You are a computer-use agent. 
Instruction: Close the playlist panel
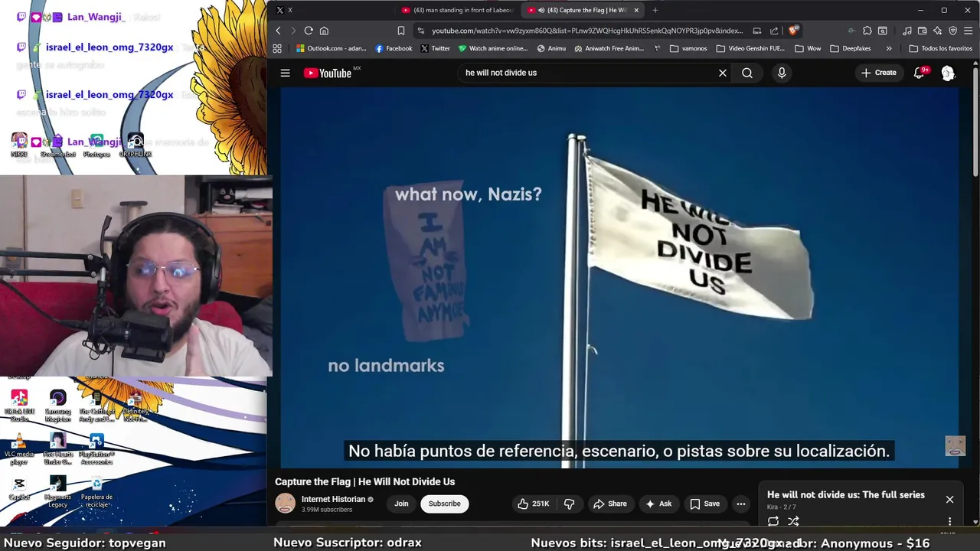949,499
